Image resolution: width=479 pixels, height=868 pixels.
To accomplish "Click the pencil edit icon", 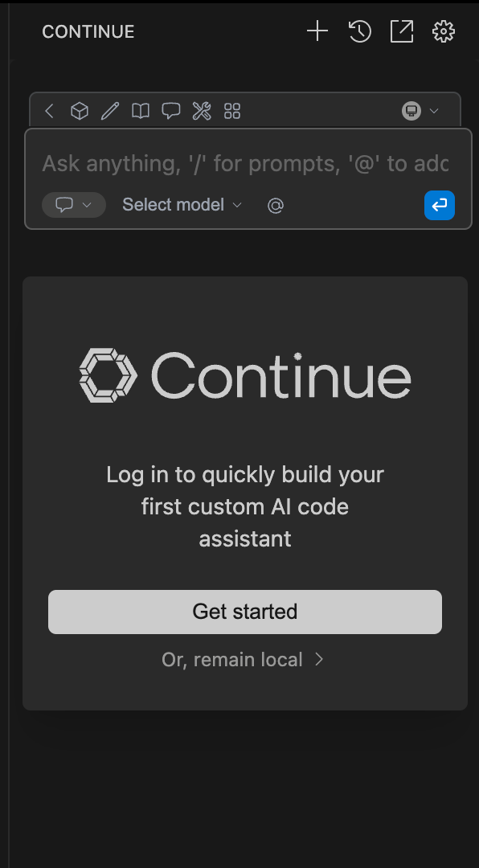I will tap(109, 110).
